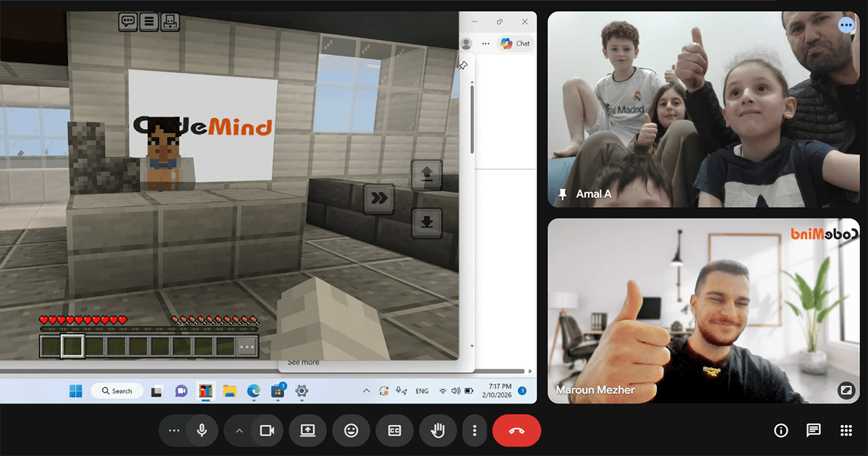The image size is (868, 456).
Task: Click the Minecraft emote character icon
Action: 170,22
